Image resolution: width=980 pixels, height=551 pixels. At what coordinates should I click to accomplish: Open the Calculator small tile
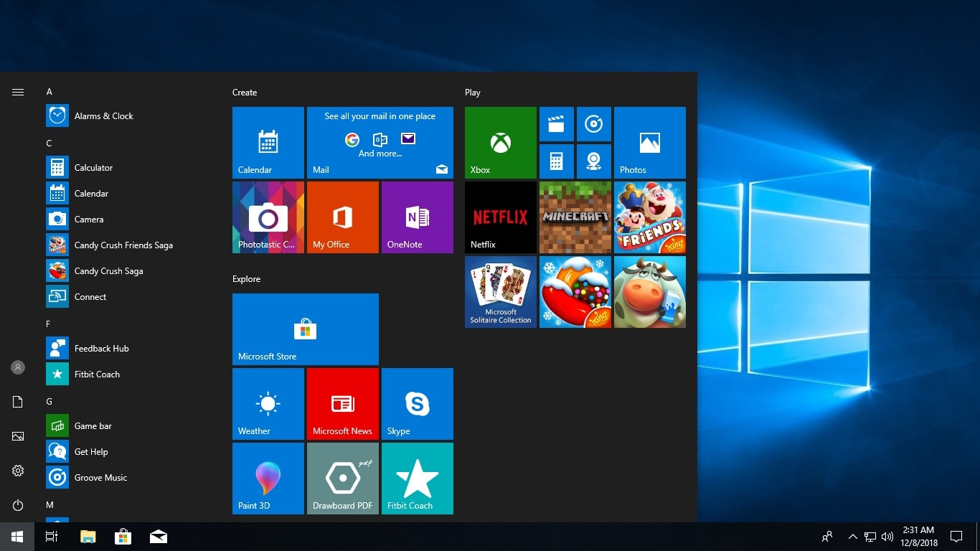(557, 161)
